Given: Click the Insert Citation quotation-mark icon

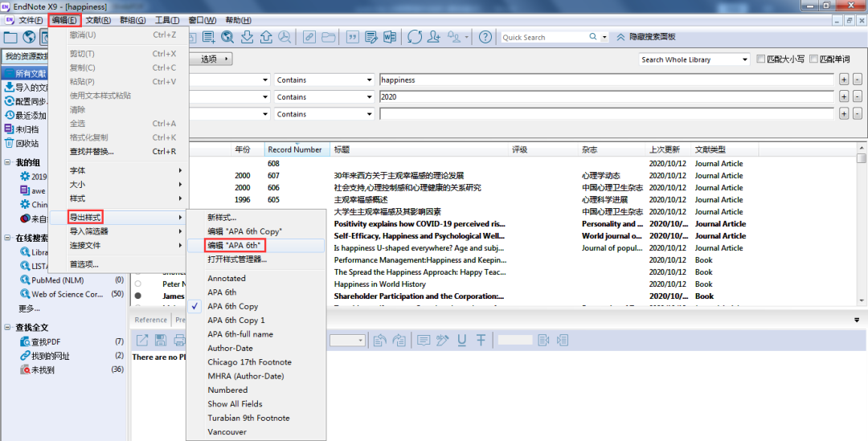Looking at the screenshot, I should tap(352, 37).
